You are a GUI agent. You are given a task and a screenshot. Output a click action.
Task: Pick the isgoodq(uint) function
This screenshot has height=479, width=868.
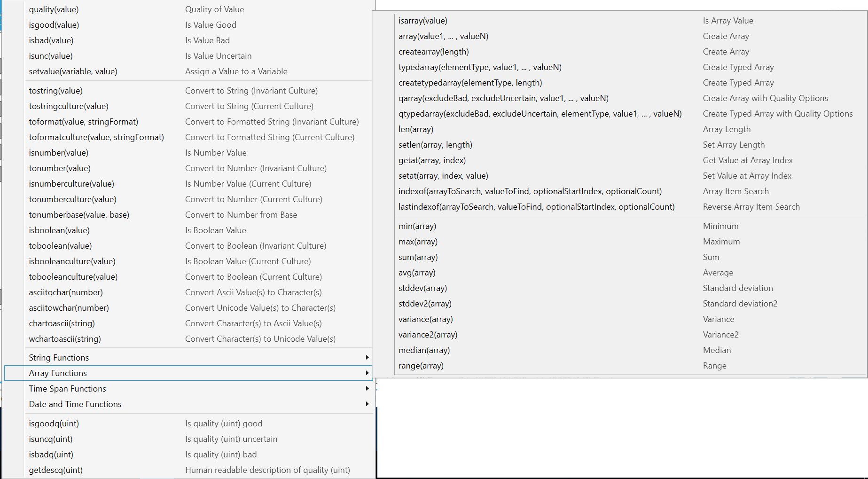point(54,424)
